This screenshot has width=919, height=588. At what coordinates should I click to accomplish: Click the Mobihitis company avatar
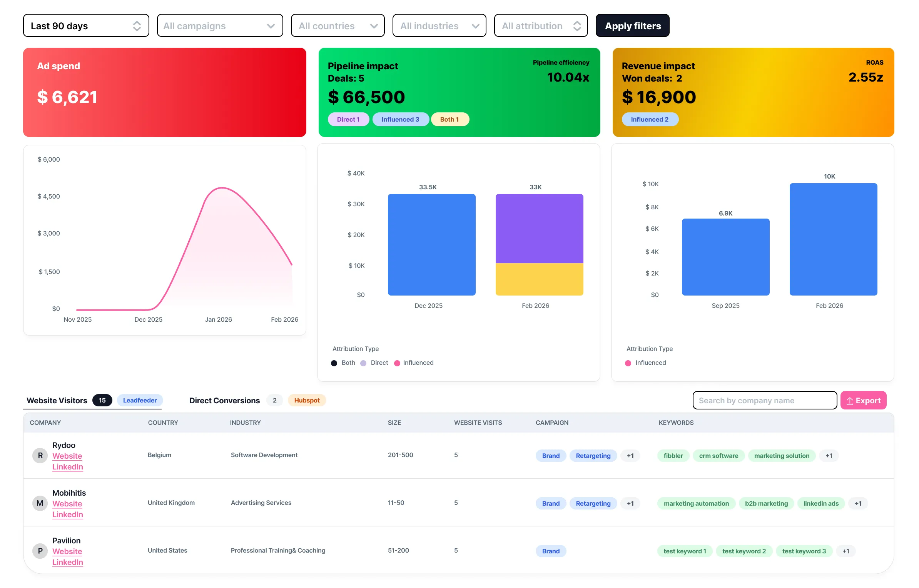pyautogui.click(x=40, y=503)
